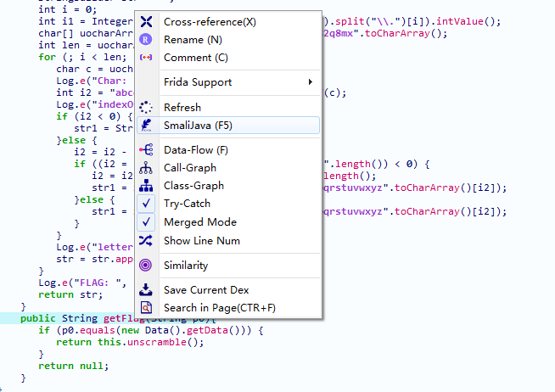Click the Comment bracket icon
The width and height of the screenshot is (555, 392).
tap(146, 57)
